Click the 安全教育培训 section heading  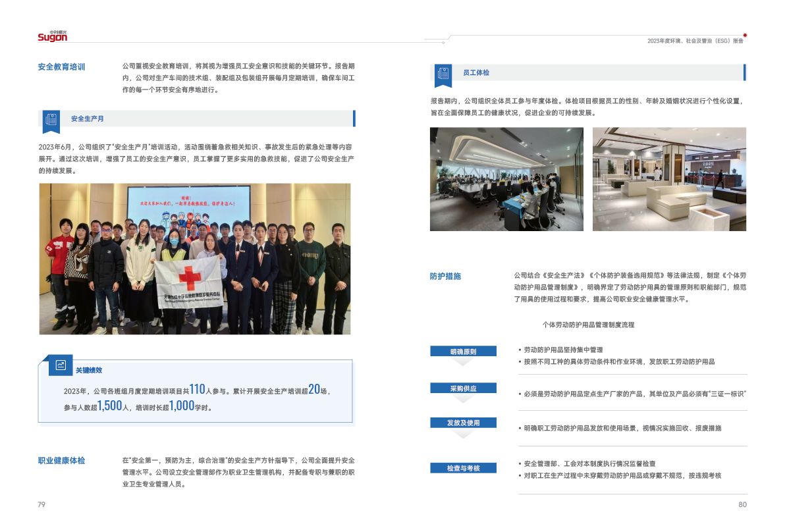61,66
